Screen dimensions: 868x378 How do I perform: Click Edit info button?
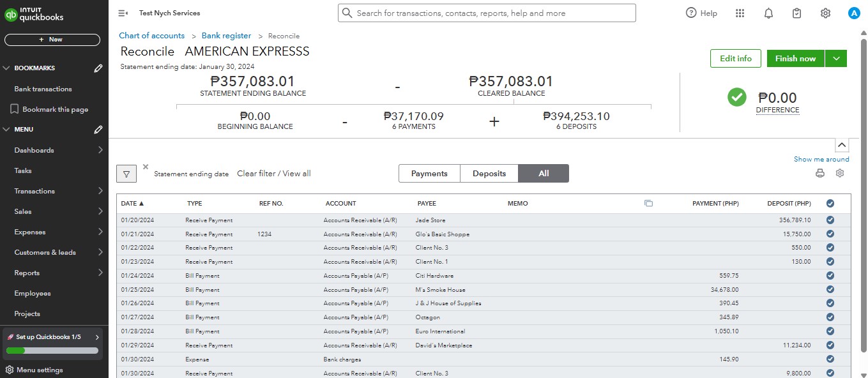(x=736, y=58)
